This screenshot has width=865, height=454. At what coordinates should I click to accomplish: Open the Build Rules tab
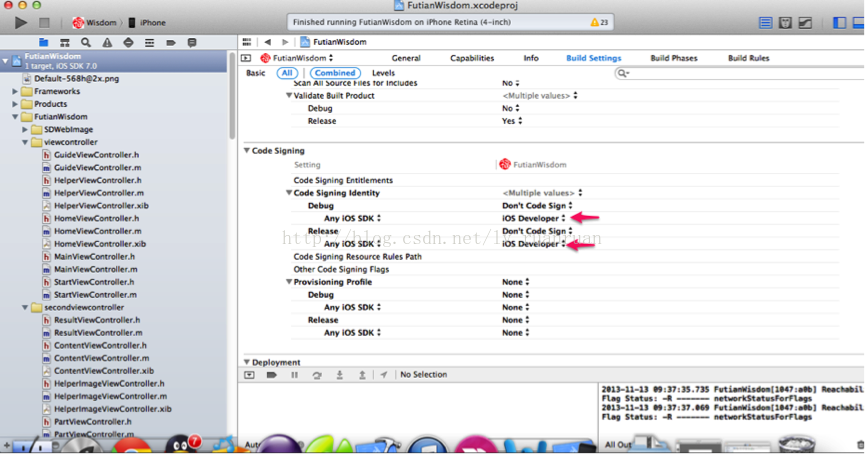[749, 58]
